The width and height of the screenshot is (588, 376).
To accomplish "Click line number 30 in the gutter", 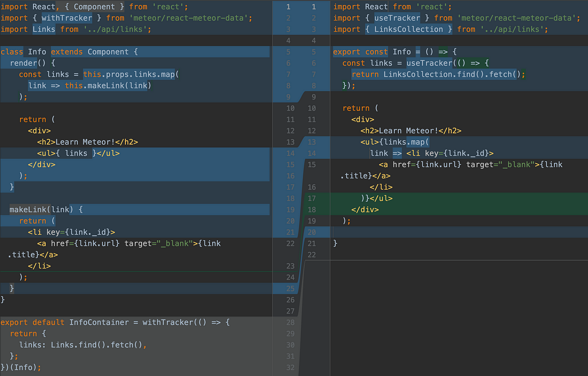I will 291,345.
